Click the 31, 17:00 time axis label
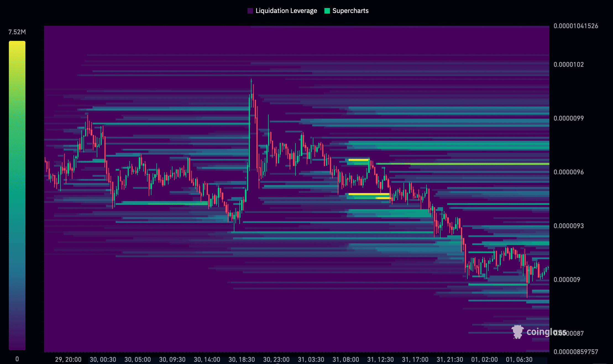Viewport: 613px width, 364px height. click(415, 359)
